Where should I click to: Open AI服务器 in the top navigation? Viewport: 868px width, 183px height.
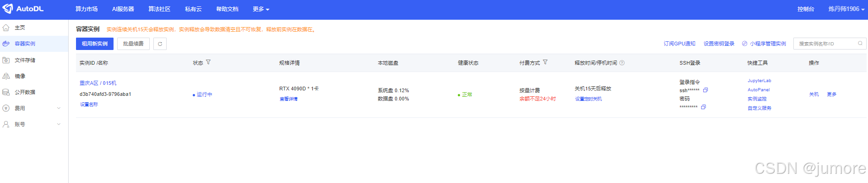point(123,9)
